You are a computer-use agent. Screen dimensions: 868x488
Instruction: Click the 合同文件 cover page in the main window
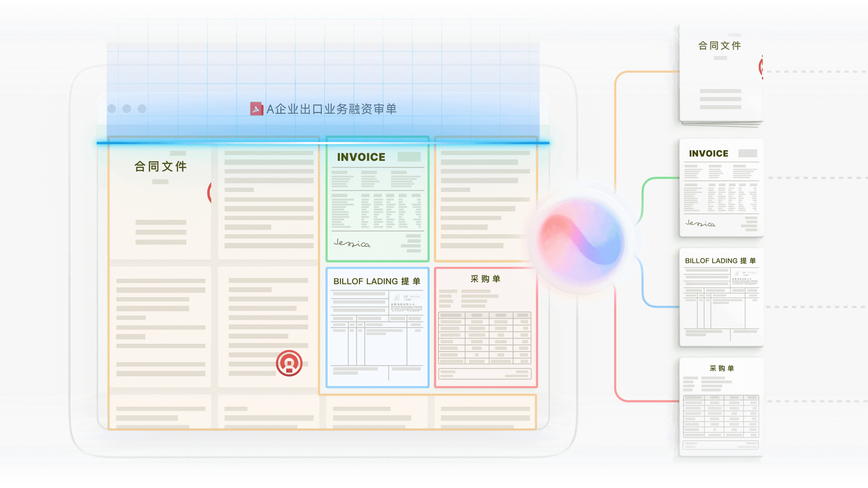pos(160,201)
